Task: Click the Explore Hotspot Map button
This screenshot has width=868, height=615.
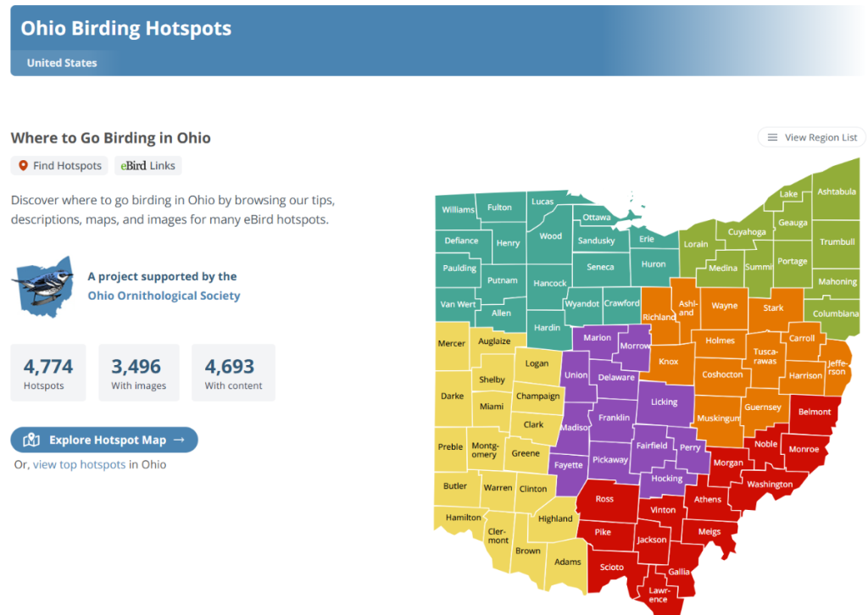Action: point(103,440)
